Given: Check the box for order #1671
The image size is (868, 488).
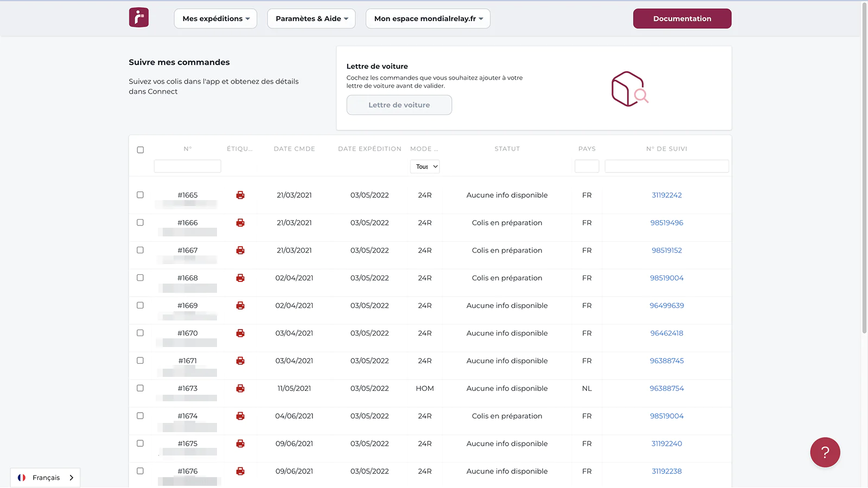Looking at the screenshot, I should tap(140, 361).
